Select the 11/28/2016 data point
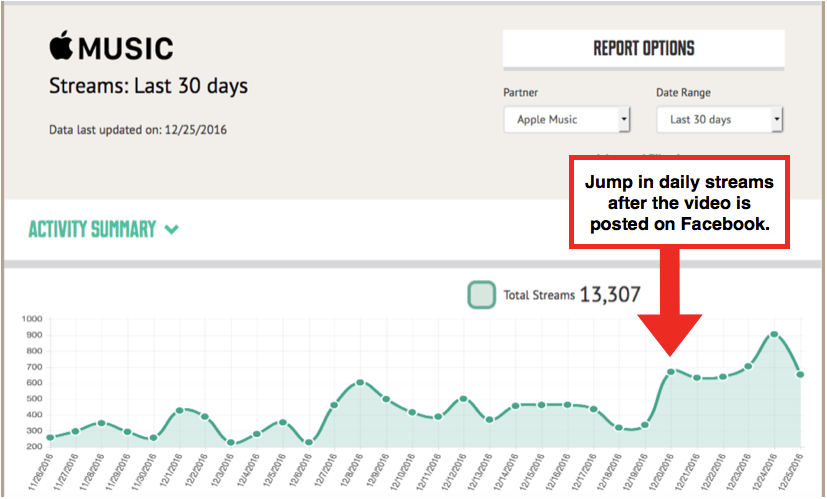The image size is (827, 499). pyautogui.click(x=101, y=423)
